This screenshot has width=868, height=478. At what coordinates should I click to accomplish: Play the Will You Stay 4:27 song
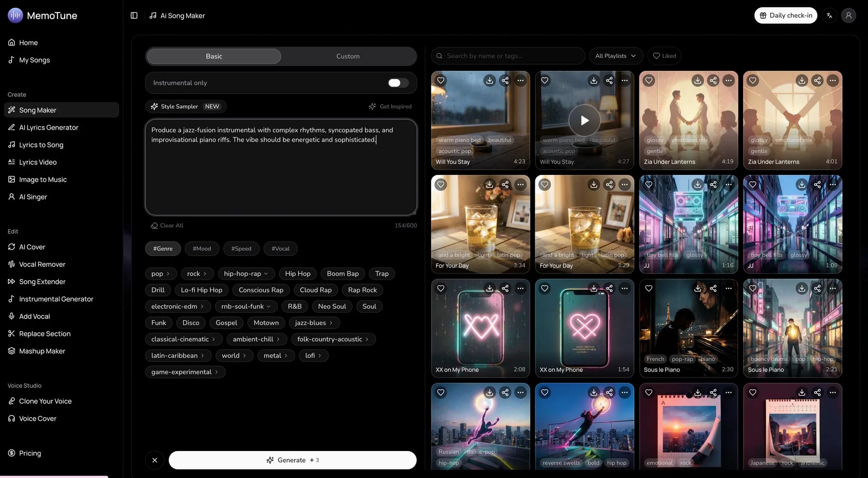pyautogui.click(x=584, y=120)
